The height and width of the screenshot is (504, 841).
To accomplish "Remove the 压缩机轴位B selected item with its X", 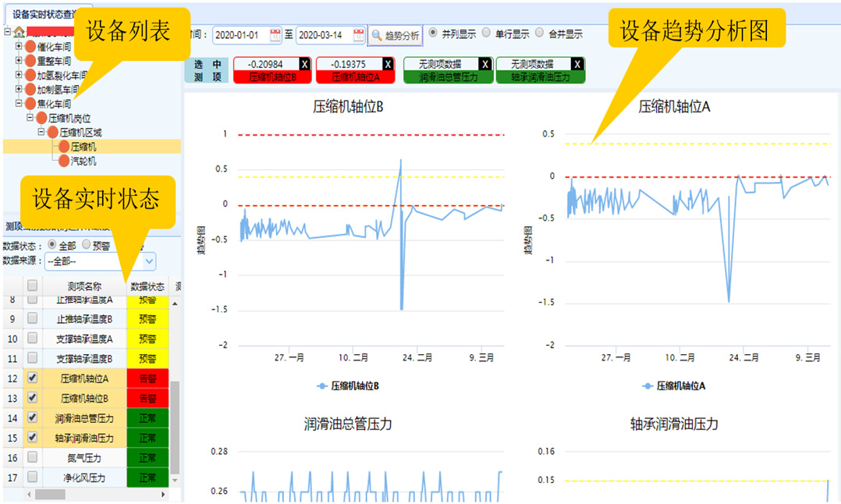I will [x=306, y=62].
